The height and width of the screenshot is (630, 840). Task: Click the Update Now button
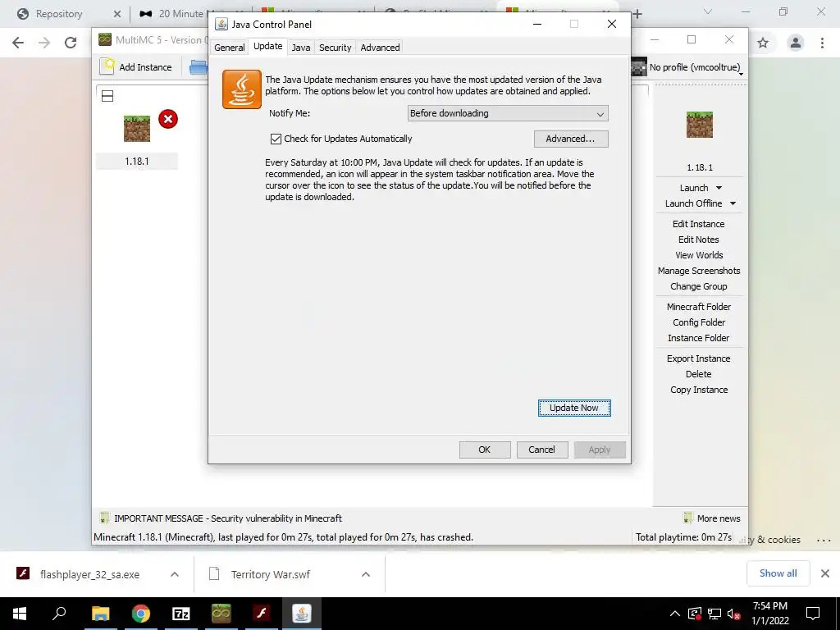click(x=573, y=408)
